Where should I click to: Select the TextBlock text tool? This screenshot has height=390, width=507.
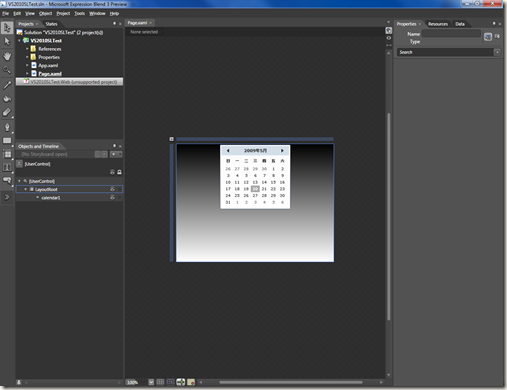(7, 167)
